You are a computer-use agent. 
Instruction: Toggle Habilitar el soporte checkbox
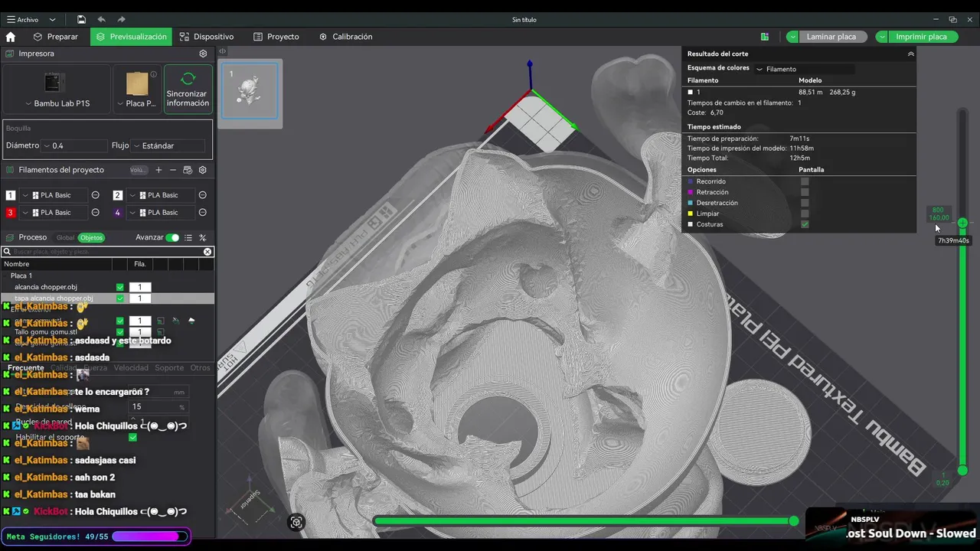132,437
